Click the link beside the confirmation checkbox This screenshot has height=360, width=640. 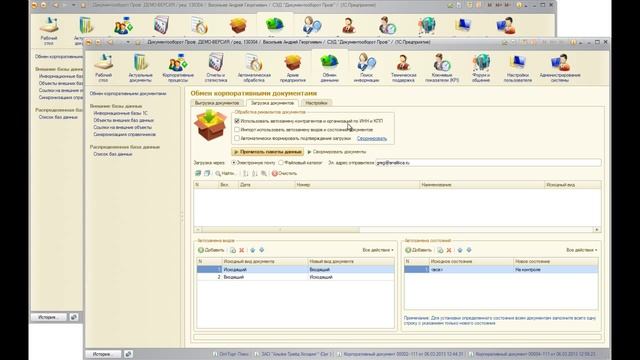coord(372,138)
